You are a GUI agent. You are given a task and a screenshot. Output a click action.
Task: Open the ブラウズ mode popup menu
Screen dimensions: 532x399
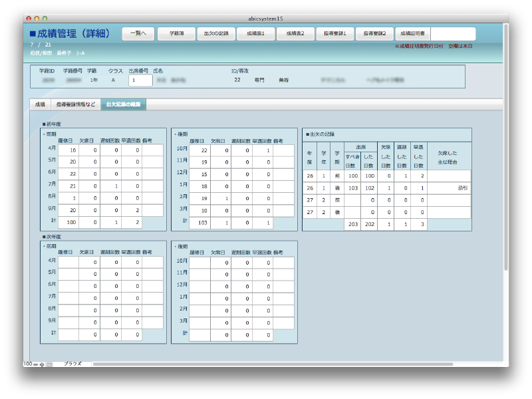click(x=72, y=364)
